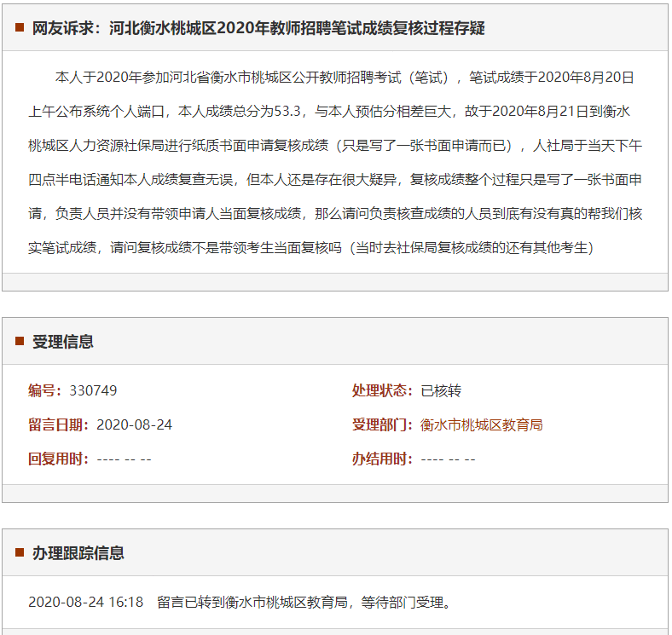Click the 受理信息 section heading
This screenshot has height=635, width=672.
click(62, 342)
